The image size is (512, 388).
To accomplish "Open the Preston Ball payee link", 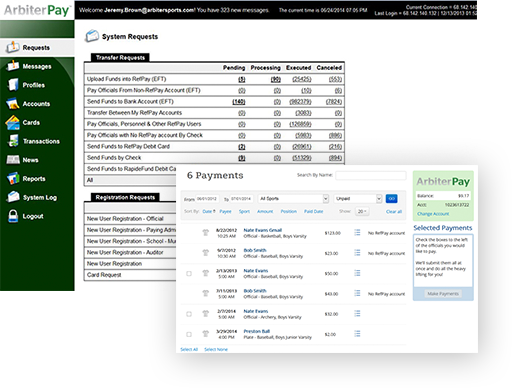I will (256, 331).
